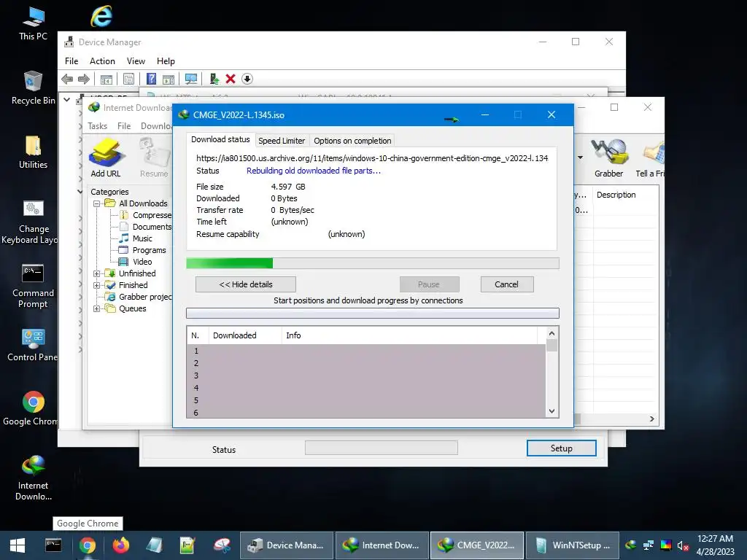Open the Tasks menu in IDM
This screenshot has height=560, width=747.
pyautogui.click(x=97, y=125)
